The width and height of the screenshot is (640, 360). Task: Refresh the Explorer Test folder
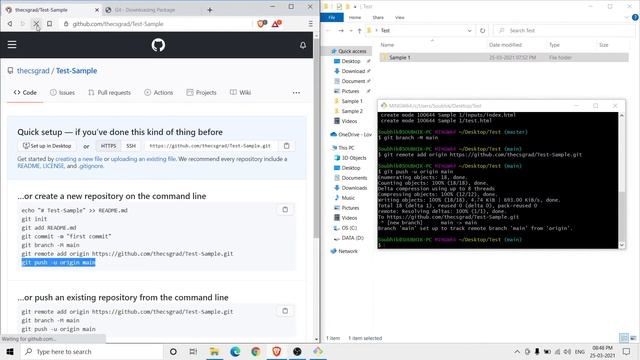tap(482, 31)
